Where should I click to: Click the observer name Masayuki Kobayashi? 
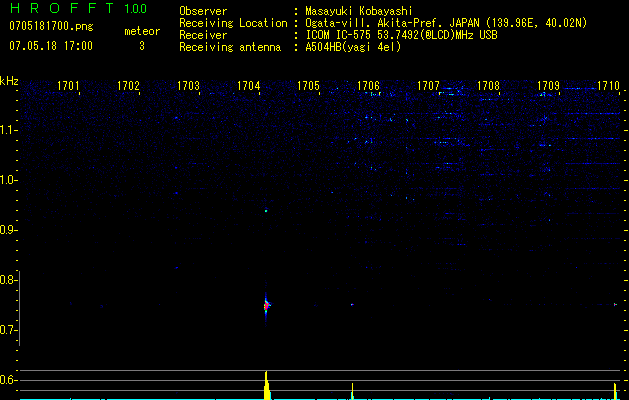pyautogui.click(x=359, y=11)
